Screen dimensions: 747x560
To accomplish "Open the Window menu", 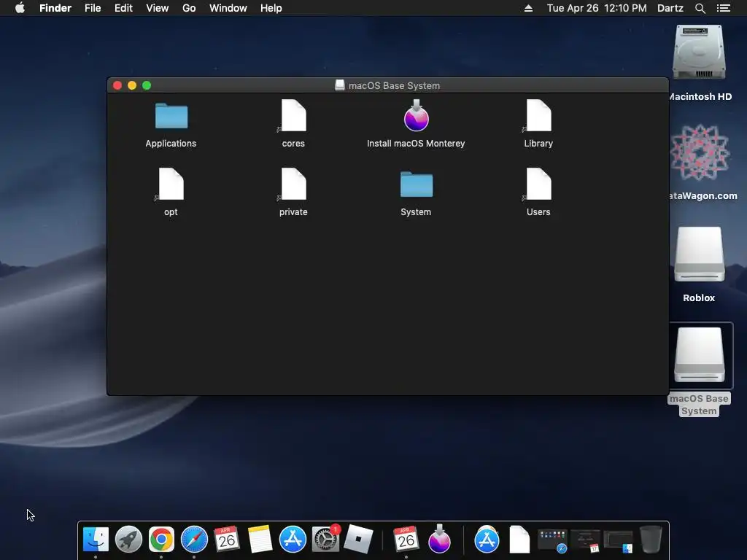I will (228, 8).
